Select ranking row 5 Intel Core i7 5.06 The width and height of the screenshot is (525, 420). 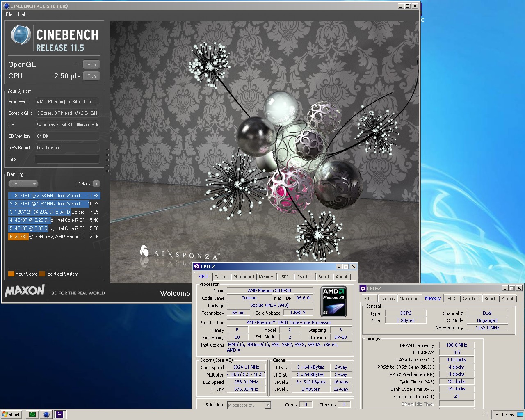click(54, 228)
